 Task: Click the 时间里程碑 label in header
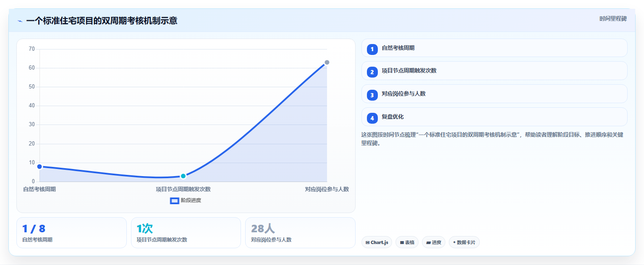tap(613, 18)
